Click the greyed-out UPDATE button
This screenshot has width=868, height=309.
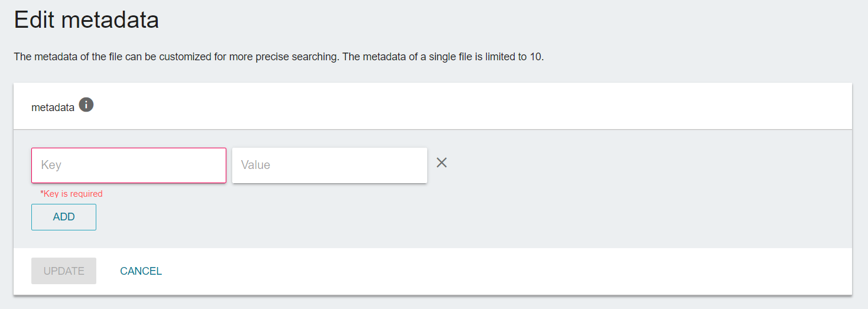click(x=64, y=271)
